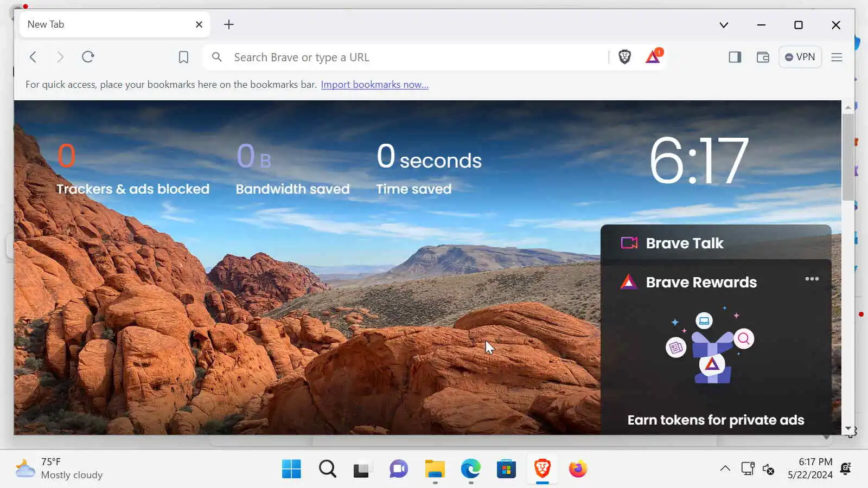Open the Chat app on the taskbar
Viewport: 868px width, 488px height.
pos(399,468)
